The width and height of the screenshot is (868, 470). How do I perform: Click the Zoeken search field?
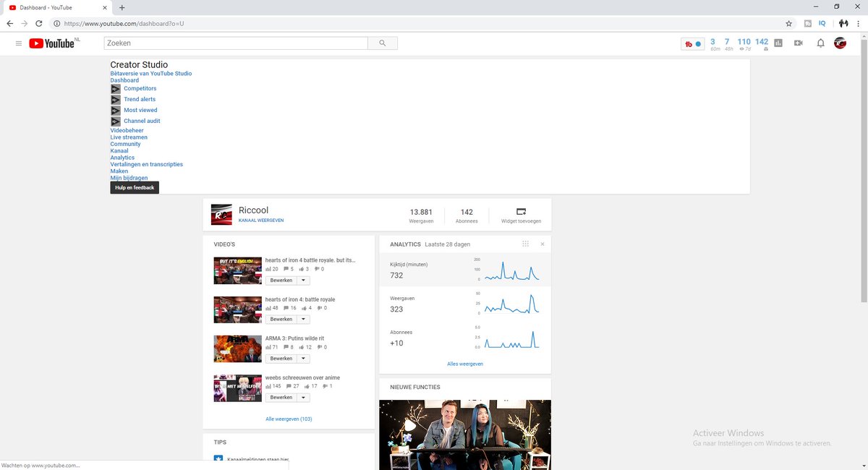[236, 43]
